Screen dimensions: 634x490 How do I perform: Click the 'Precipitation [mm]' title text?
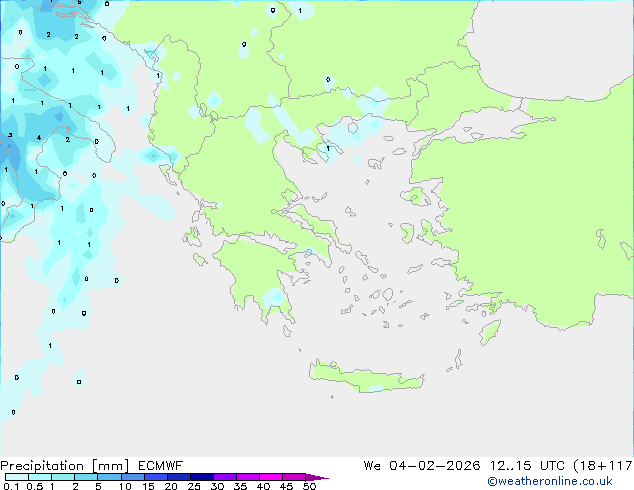[x=65, y=466]
